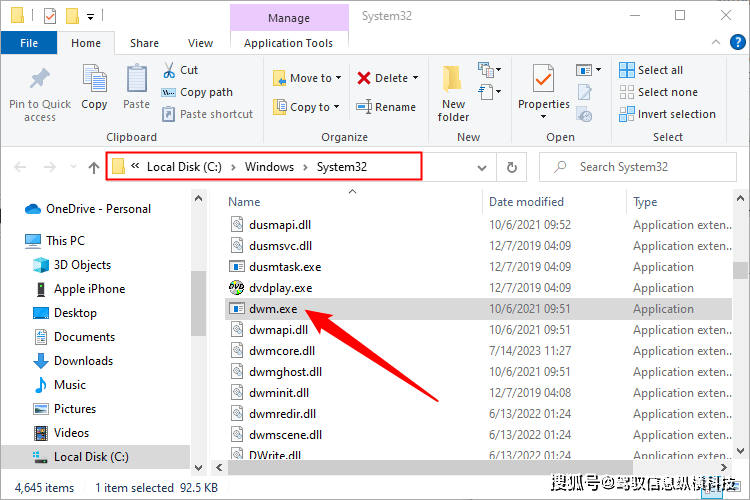Click the quick access Properties icon in title bar

pos(50,16)
